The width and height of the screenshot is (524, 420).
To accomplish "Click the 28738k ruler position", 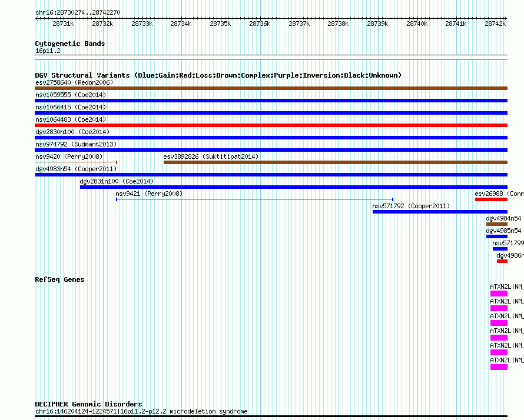I will pos(338,24).
